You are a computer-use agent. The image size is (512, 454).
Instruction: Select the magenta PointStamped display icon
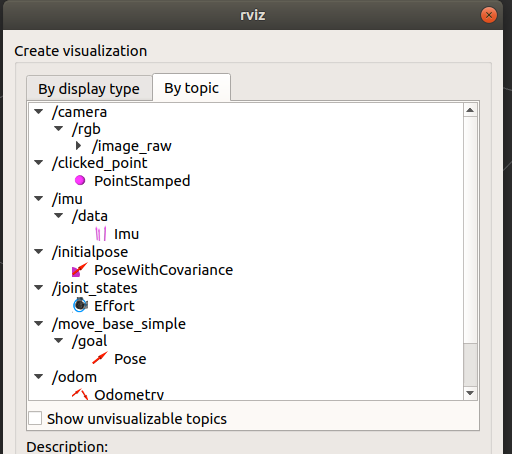click(80, 181)
